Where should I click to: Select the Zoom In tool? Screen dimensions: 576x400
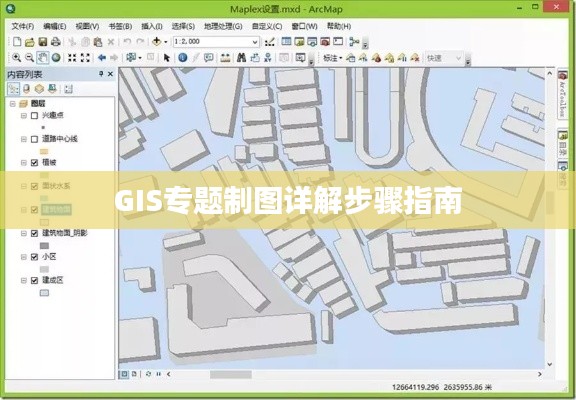[16, 57]
